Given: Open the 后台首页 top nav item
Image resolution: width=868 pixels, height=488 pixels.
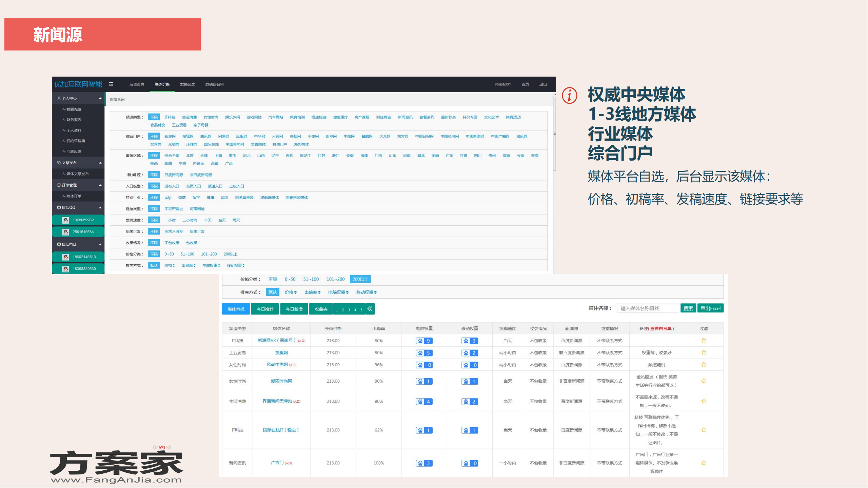Looking at the screenshot, I should point(137,84).
